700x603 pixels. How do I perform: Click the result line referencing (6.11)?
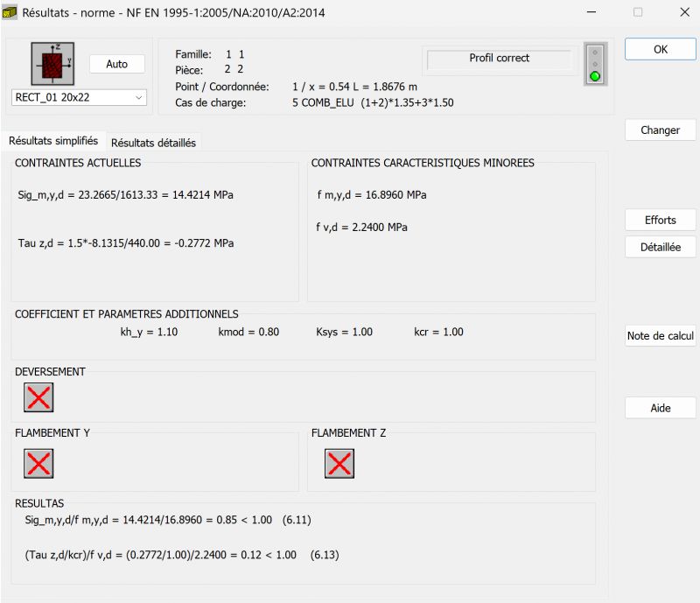pyautogui.click(x=168, y=520)
